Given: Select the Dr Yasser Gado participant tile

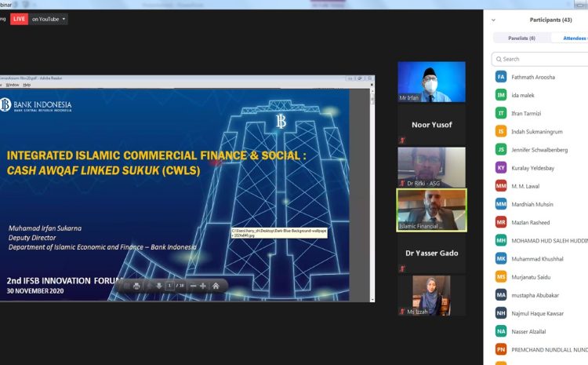Looking at the screenshot, I should (x=432, y=253).
